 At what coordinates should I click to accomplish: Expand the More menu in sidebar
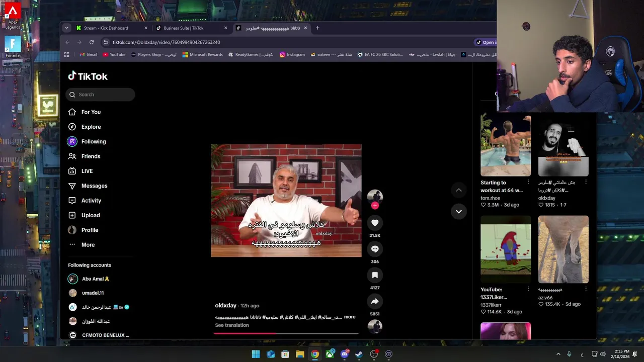pyautogui.click(x=82, y=244)
